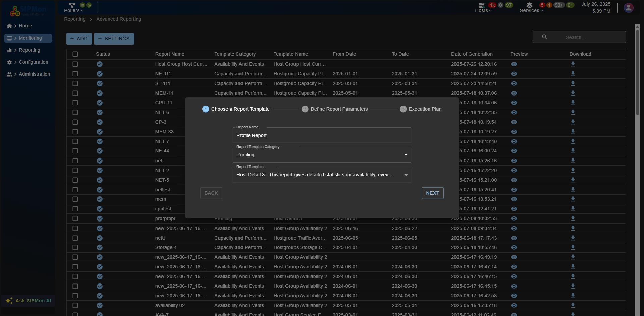Open the ADD report button
The width and height of the screenshot is (644, 316).
coord(79,39)
